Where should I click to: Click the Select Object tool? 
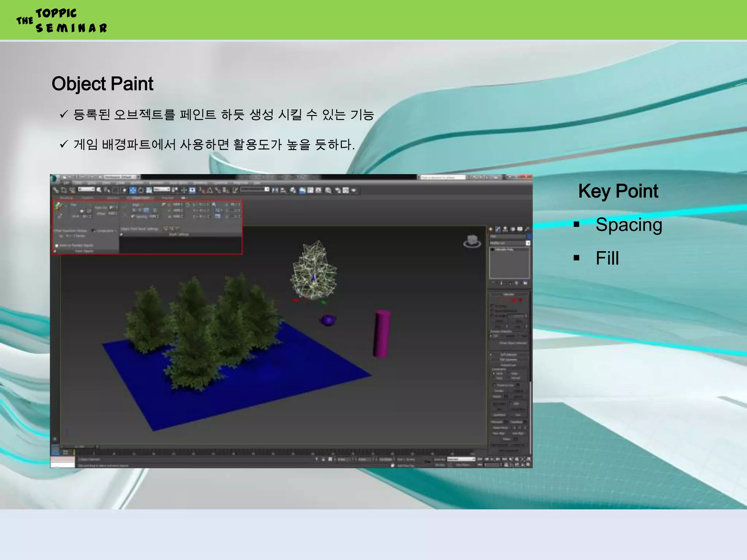pos(99,190)
